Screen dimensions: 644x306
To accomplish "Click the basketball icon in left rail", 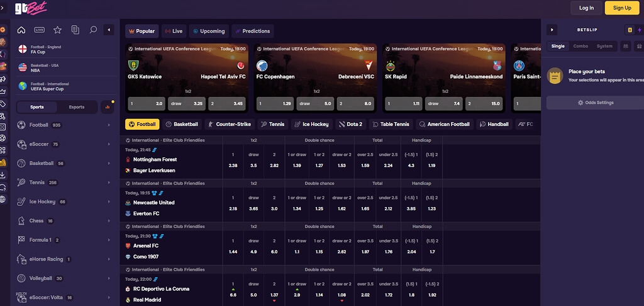I will [3, 42].
